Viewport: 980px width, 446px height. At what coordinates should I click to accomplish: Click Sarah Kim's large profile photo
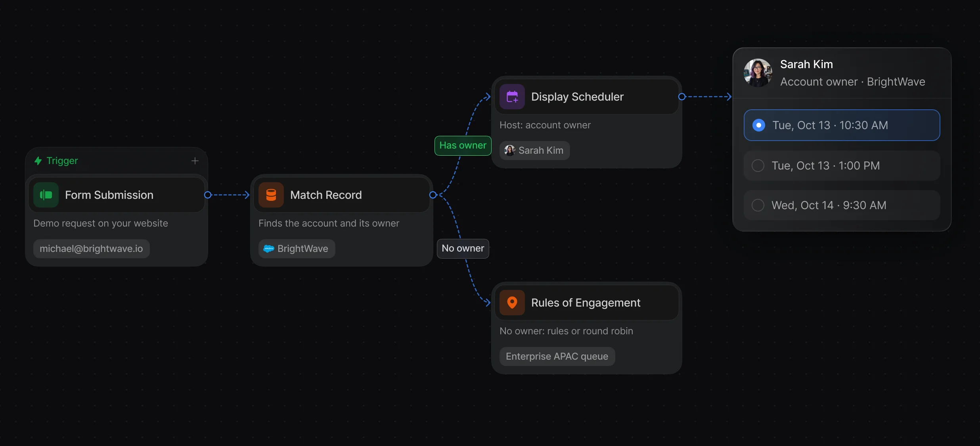pyautogui.click(x=758, y=73)
